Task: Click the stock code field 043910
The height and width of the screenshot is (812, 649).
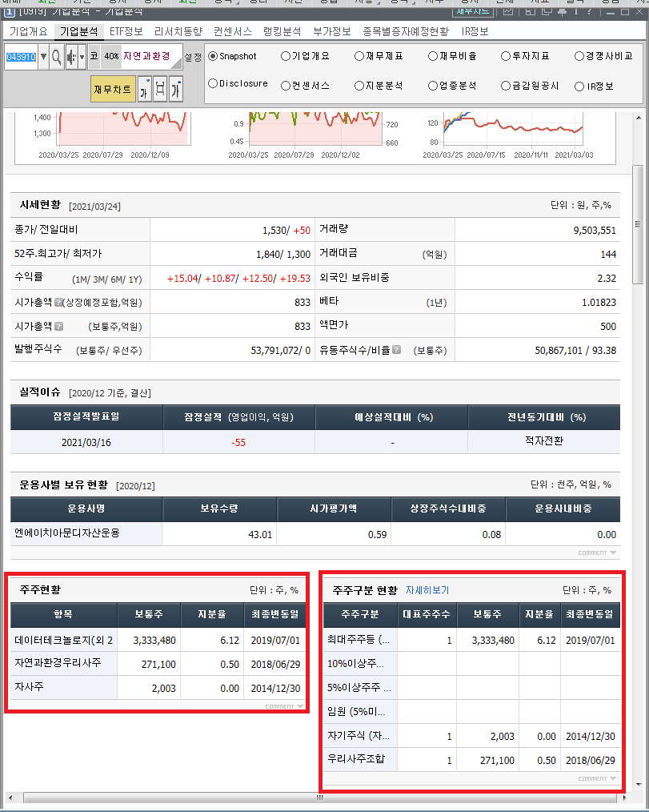Action: [x=22, y=56]
